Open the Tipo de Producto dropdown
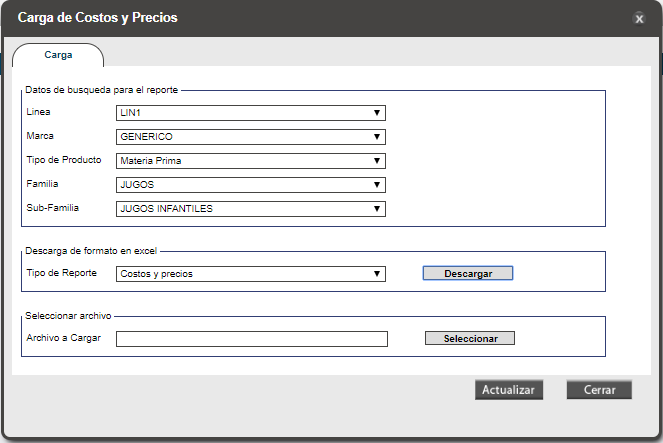 [250, 160]
